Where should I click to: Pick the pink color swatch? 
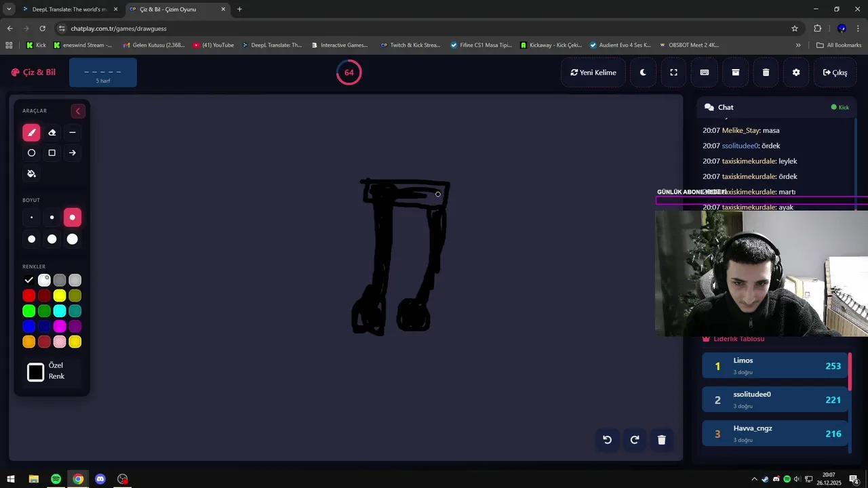click(x=60, y=342)
